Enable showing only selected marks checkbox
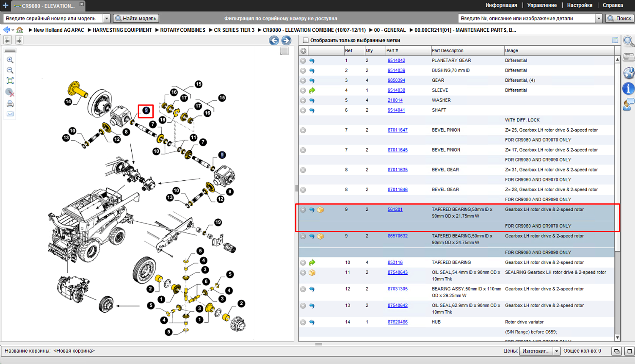 pos(306,40)
